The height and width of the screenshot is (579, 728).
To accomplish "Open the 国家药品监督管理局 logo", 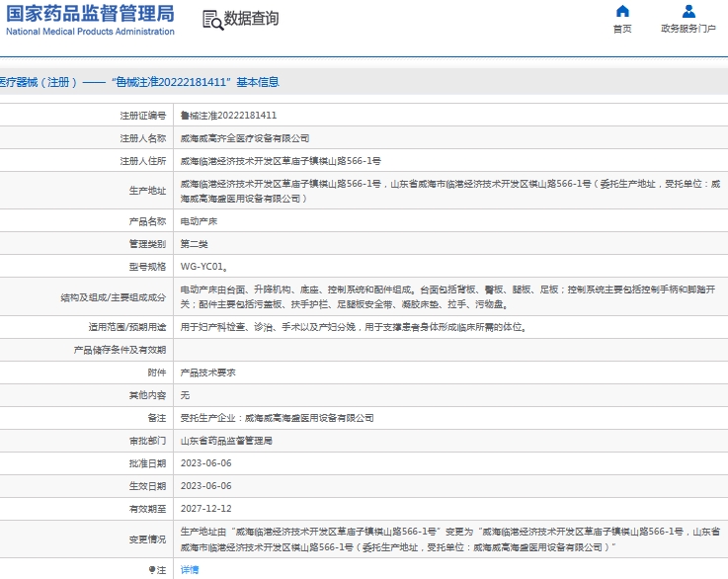I will pyautogui.click(x=91, y=14).
